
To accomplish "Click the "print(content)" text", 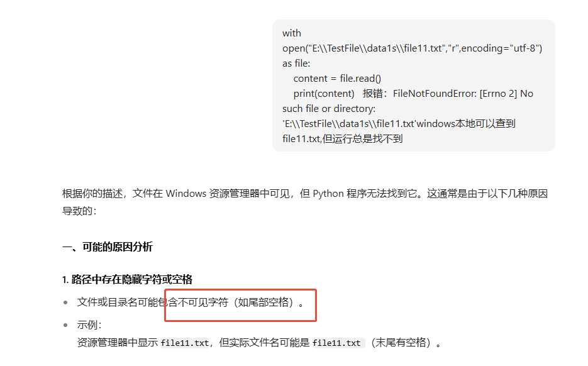I will point(324,94).
